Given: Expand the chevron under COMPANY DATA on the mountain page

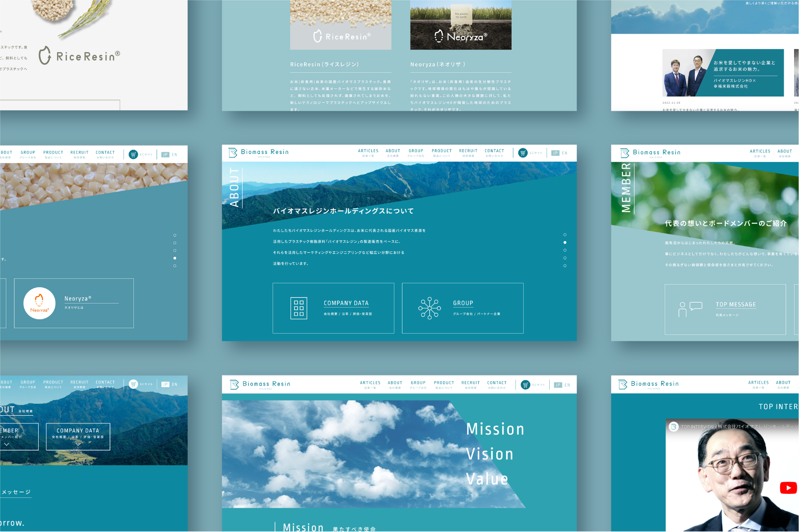Looking at the screenshot, I should tap(78, 444).
